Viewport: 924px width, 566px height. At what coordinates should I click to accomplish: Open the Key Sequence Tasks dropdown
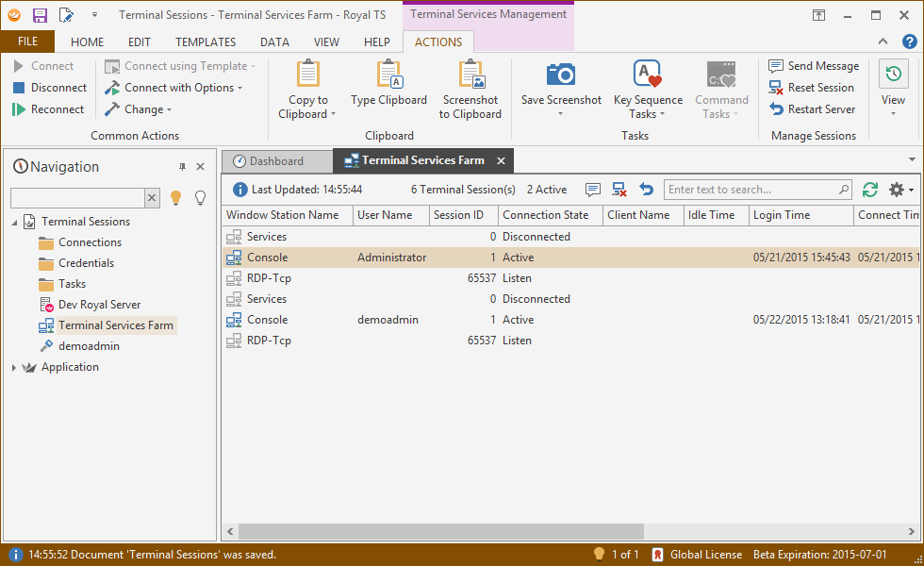tap(648, 108)
